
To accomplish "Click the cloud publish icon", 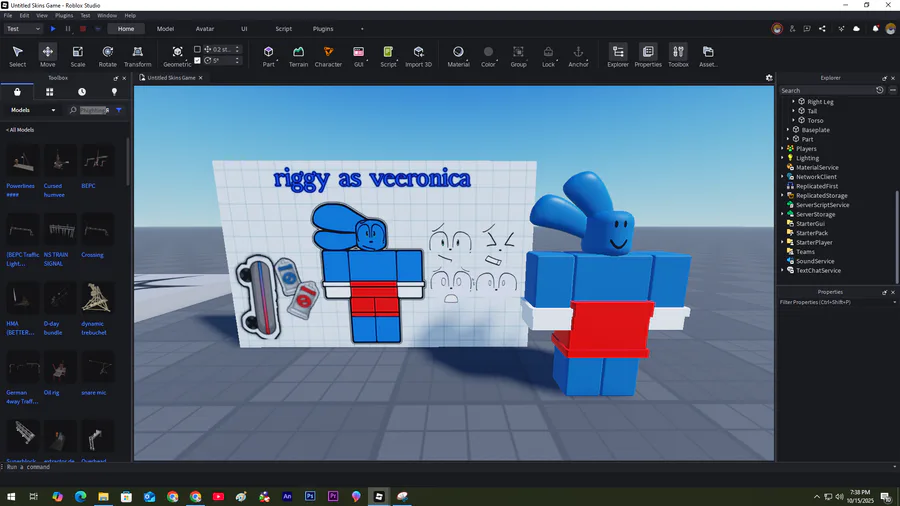I will click(x=856, y=29).
